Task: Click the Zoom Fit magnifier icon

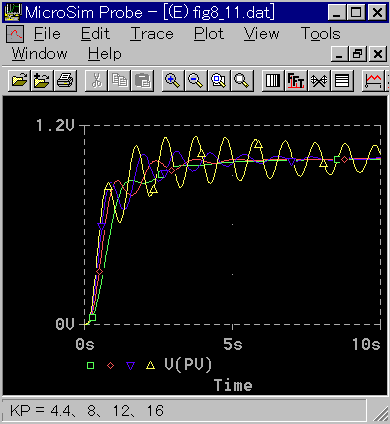Action: click(x=242, y=80)
